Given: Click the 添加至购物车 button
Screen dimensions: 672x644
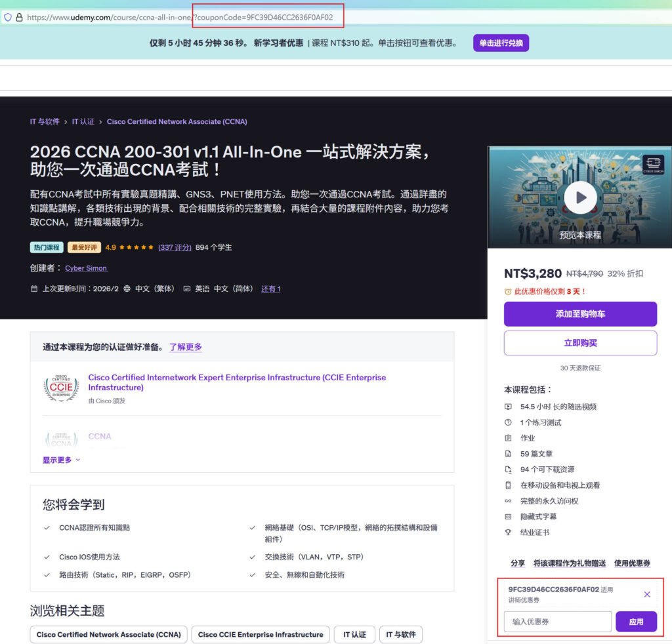Looking at the screenshot, I should click(x=580, y=314).
